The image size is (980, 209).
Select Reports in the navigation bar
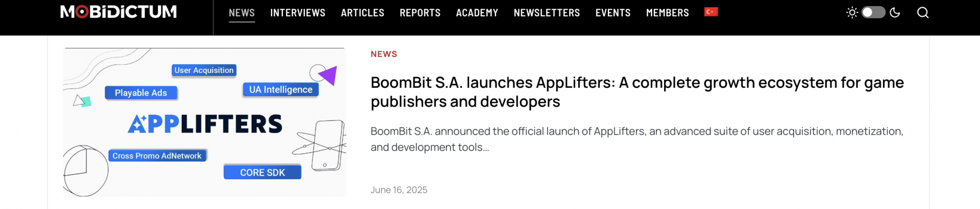[420, 13]
